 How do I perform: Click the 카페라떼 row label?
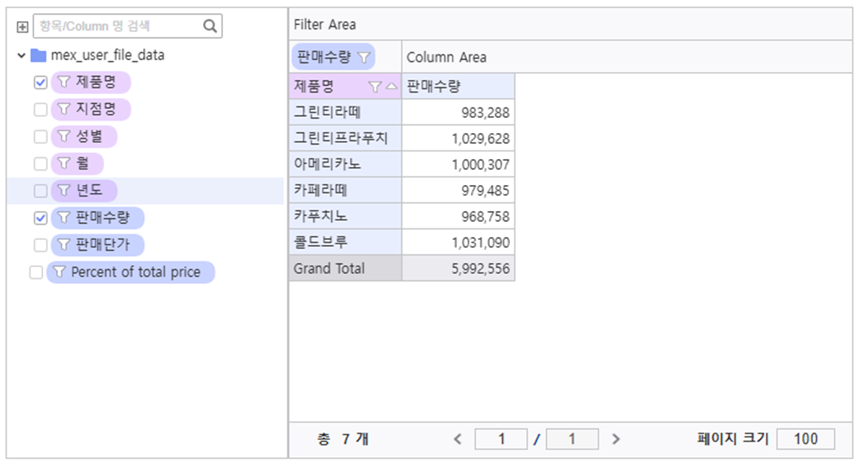point(320,191)
